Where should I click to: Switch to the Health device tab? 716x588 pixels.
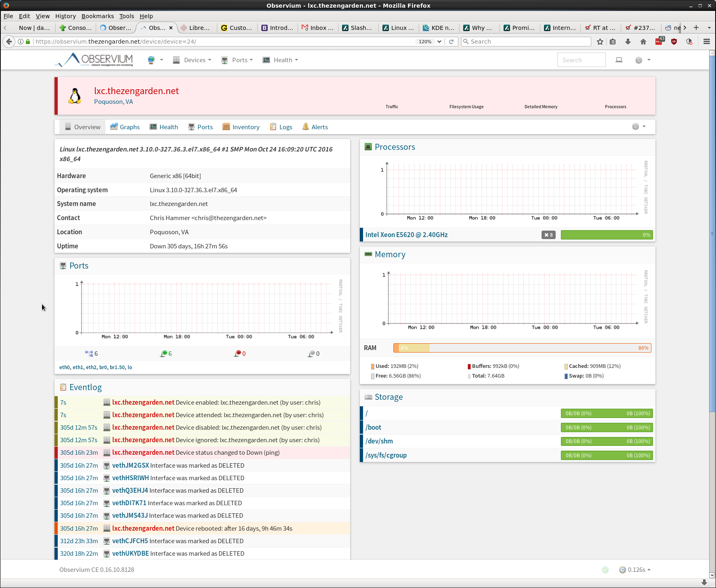tap(164, 127)
